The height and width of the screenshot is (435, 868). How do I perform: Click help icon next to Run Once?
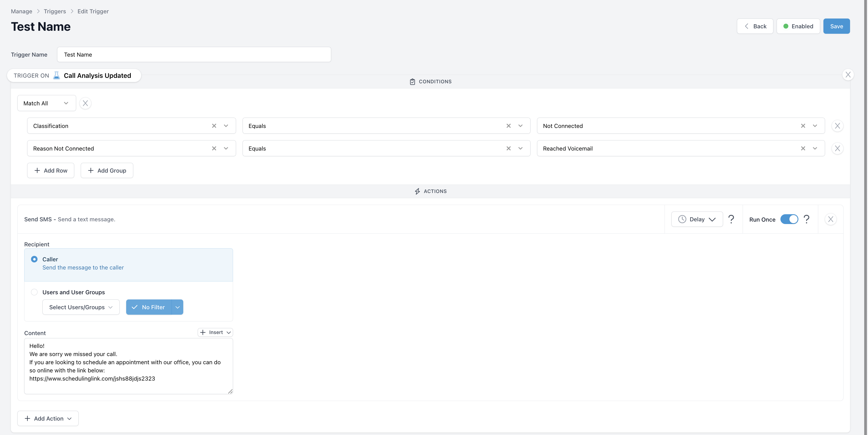[806, 219]
